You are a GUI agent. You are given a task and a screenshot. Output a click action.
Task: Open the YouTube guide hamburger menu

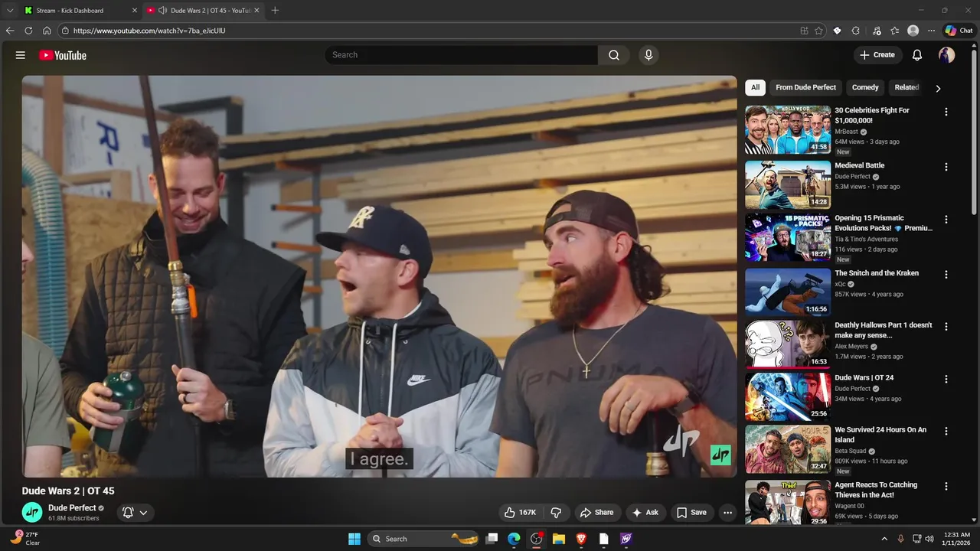pyautogui.click(x=21, y=55)
